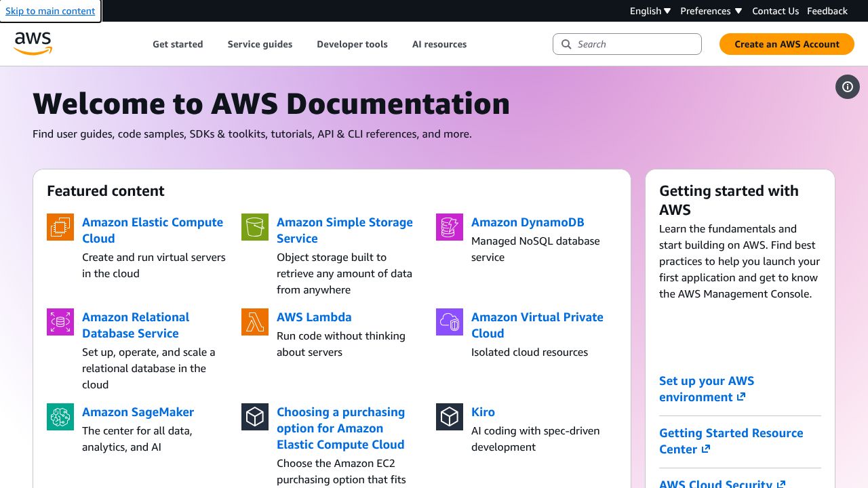This screenshot has height=488, width=868.
Task: Focus the Search input field
Action: point(627,44)
